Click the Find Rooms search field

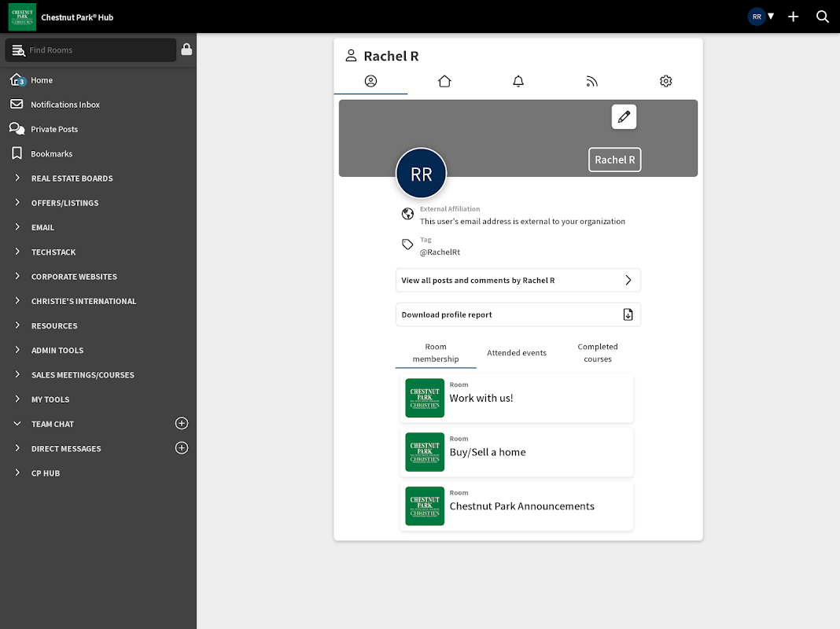[94, 50]
